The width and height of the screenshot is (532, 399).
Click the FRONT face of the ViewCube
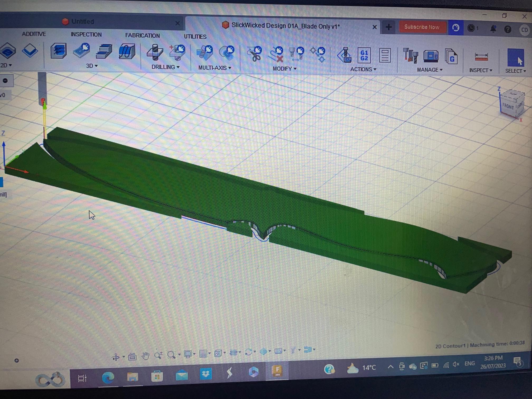pos(508,107)
